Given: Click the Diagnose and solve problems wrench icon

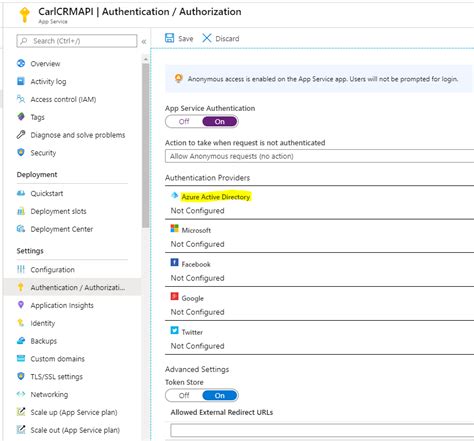Looking at the screenshot, I should tap(21, 135).
